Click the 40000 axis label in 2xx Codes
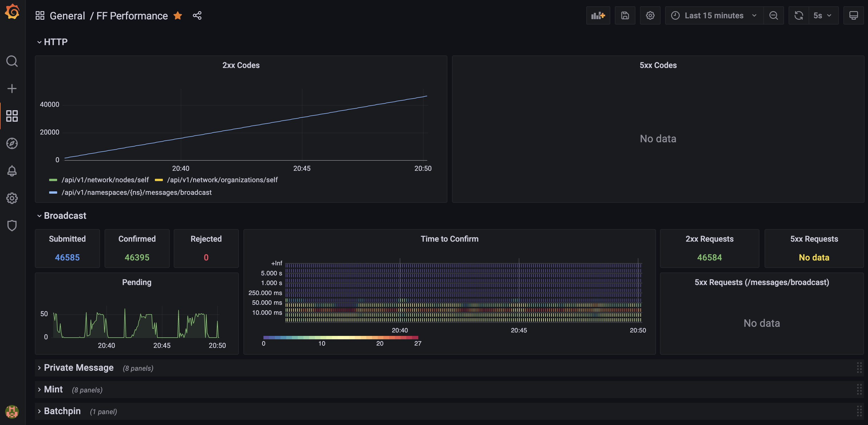 click(x=49, y=105)
